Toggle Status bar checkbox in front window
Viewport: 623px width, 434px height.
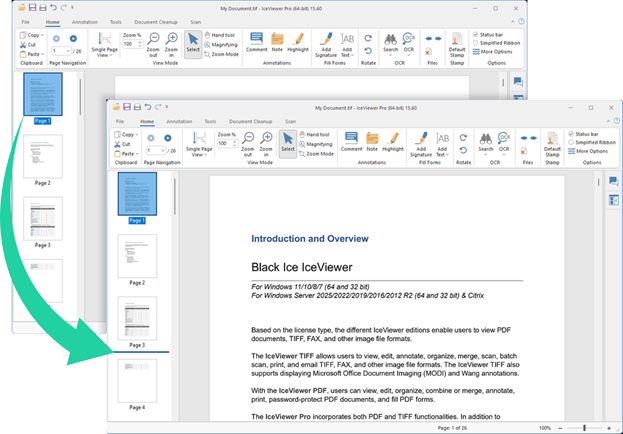pos(570,133)
